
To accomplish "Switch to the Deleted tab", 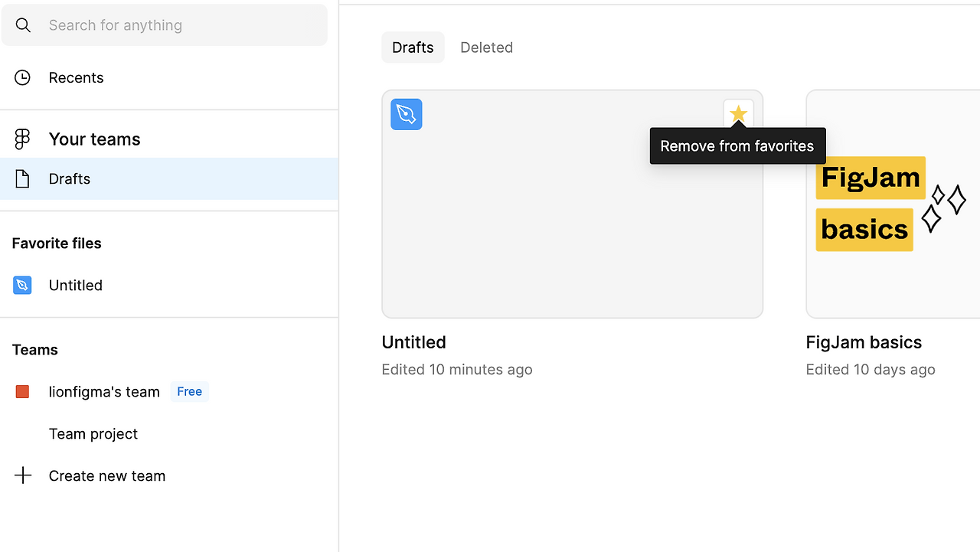I will tap(486, 47).
